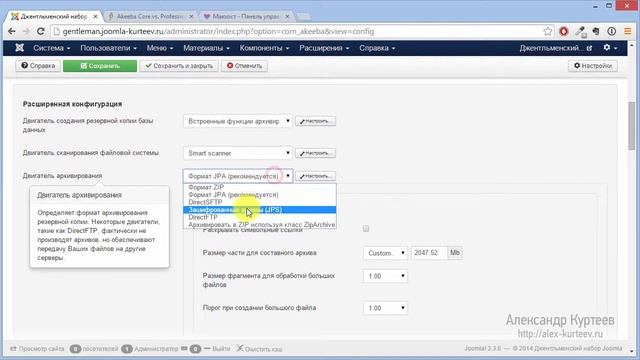Viewport: 640px width, 360px height.
Task: Click Настроить button for Smart scanner
Action: pyautogui.click(x=316, y=153)
